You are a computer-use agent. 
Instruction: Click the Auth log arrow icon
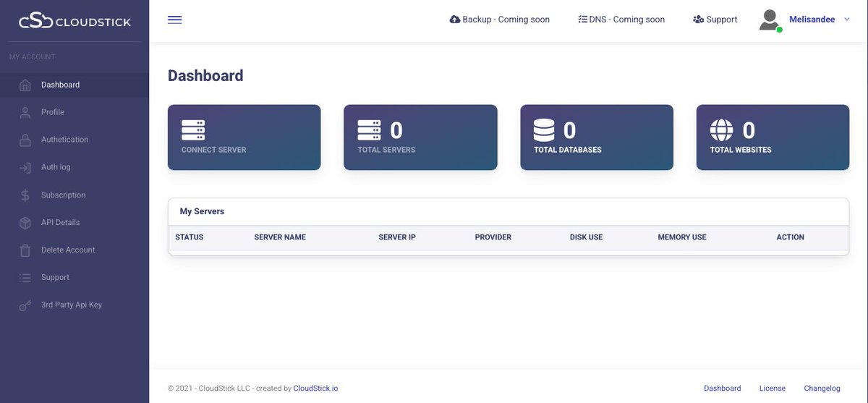pyautogui.click(x=25, y=167)
